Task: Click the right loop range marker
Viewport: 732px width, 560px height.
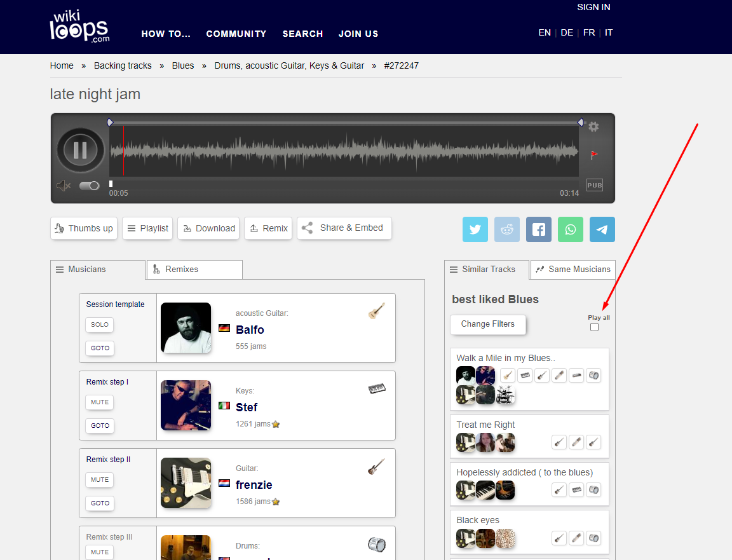Action: tap(580, 123)
